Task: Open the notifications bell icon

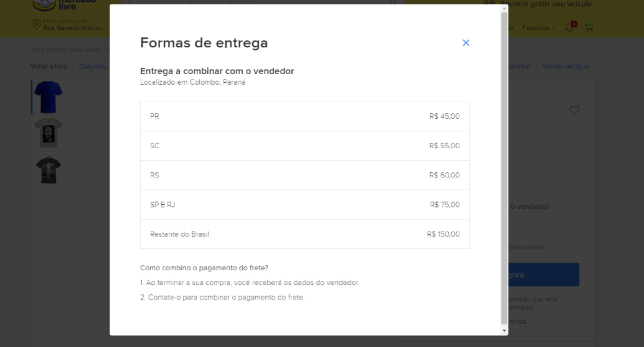Action: click(x=570, y=27)
